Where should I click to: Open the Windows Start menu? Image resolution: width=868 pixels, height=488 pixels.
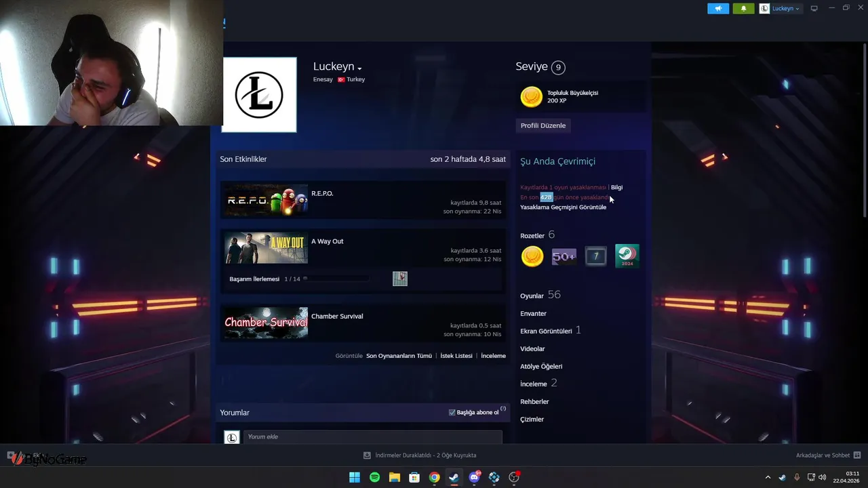(355, 477)
